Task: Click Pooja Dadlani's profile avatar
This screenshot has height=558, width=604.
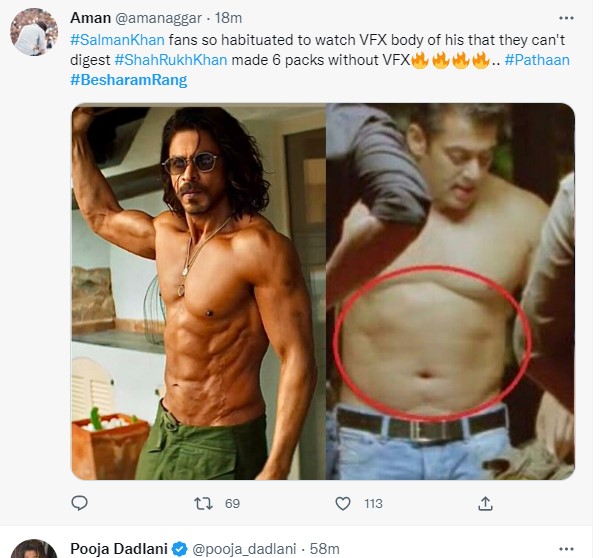Action: point(34,548)
